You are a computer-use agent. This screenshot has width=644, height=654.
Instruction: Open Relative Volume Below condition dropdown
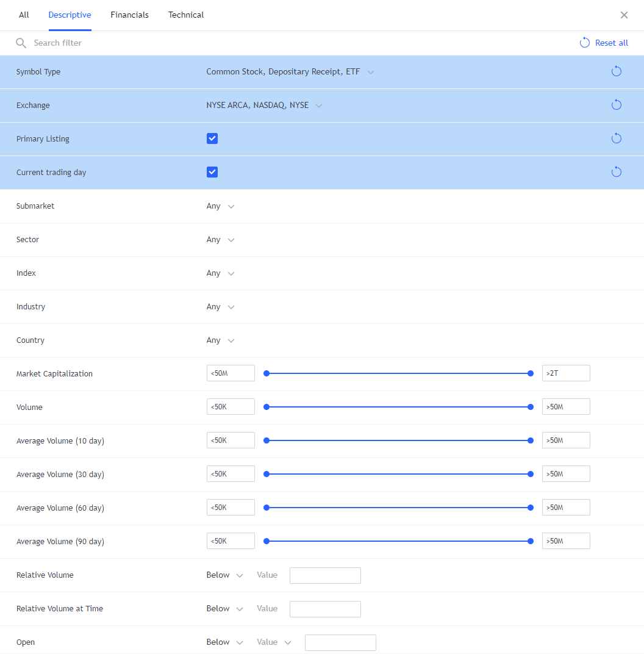(x=224, y=575)
